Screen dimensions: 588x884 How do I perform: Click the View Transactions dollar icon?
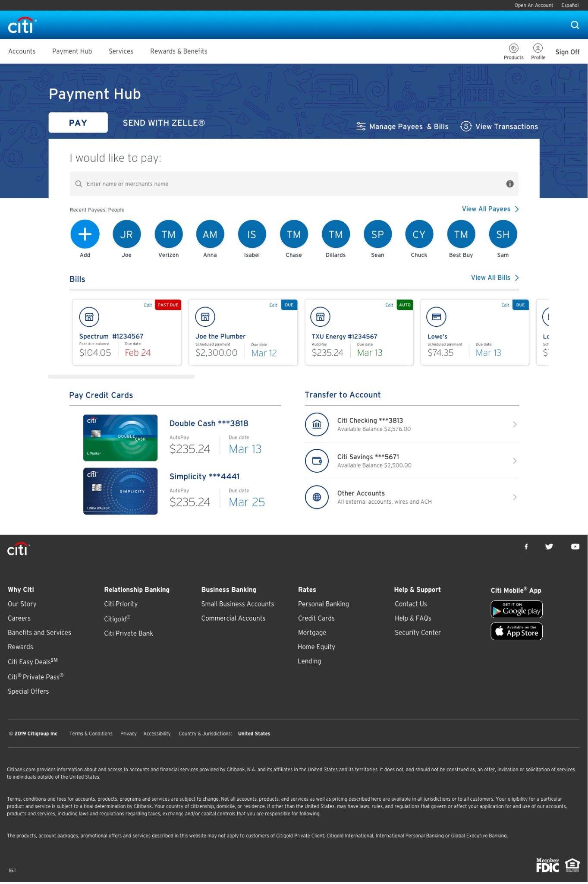coord(465,126)
